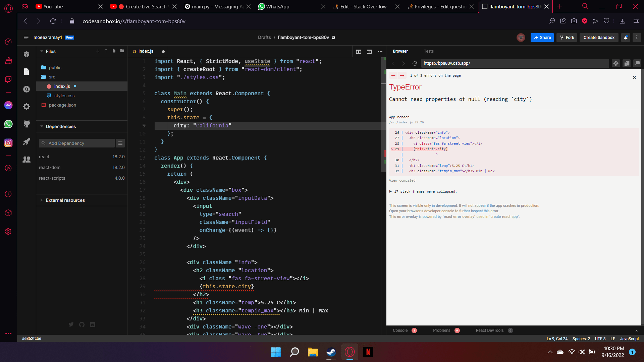Click the new folder icon in Files header

click(x=122, y=51)
